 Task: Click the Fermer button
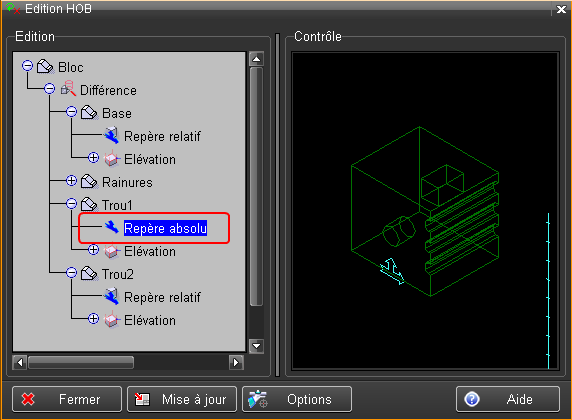(67, 399)
